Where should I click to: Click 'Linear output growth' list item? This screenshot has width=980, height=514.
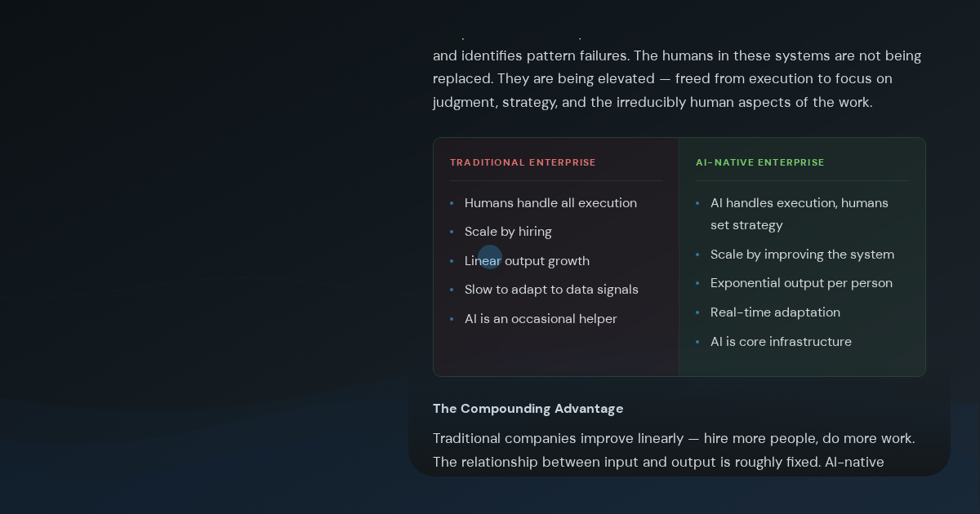click(527, 261)
